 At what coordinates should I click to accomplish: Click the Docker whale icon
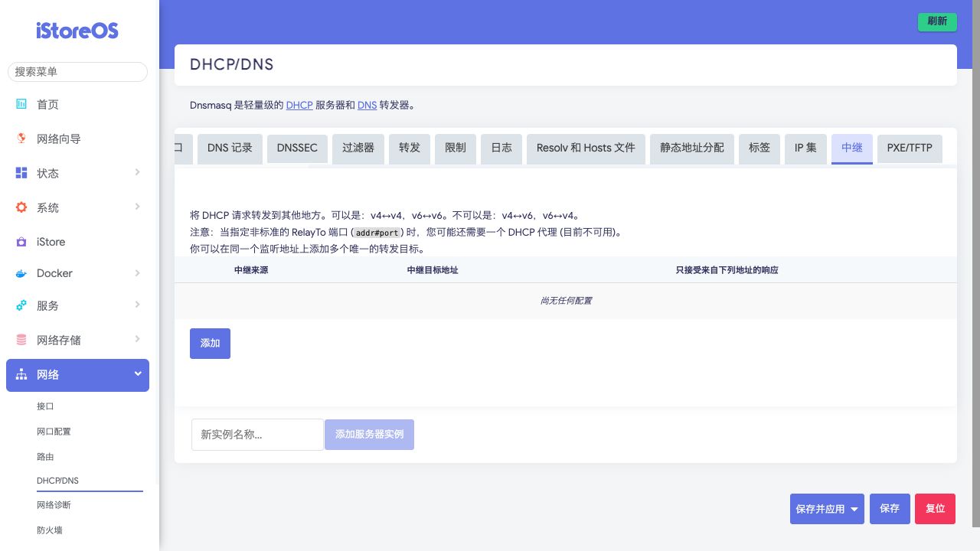click(21, 273)
